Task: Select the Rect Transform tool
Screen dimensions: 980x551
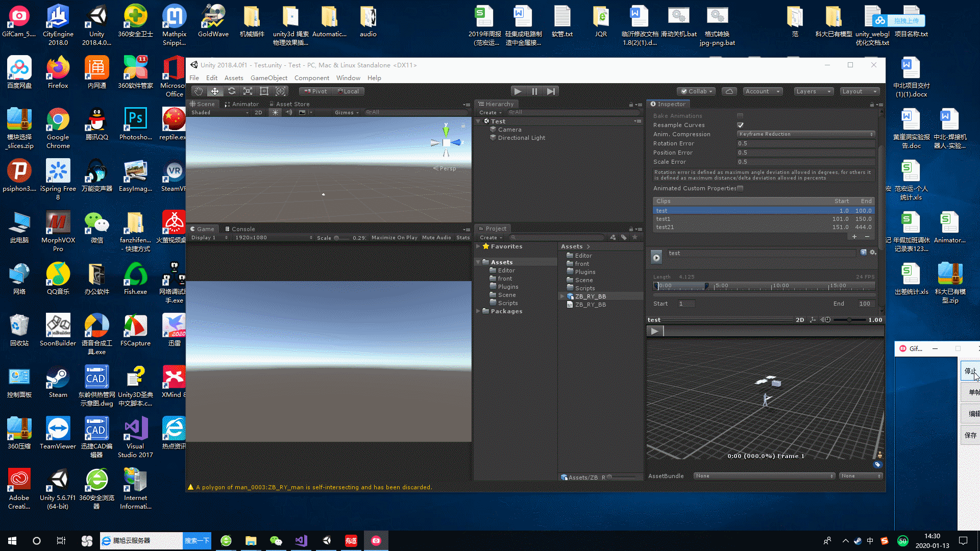Action: (264, 91)
